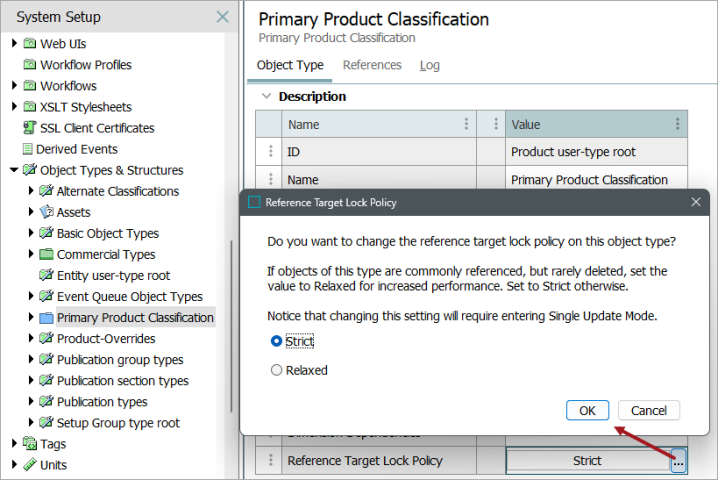Open ellipsis button beside Strict value
718x480 pixels.
(678, 461)
